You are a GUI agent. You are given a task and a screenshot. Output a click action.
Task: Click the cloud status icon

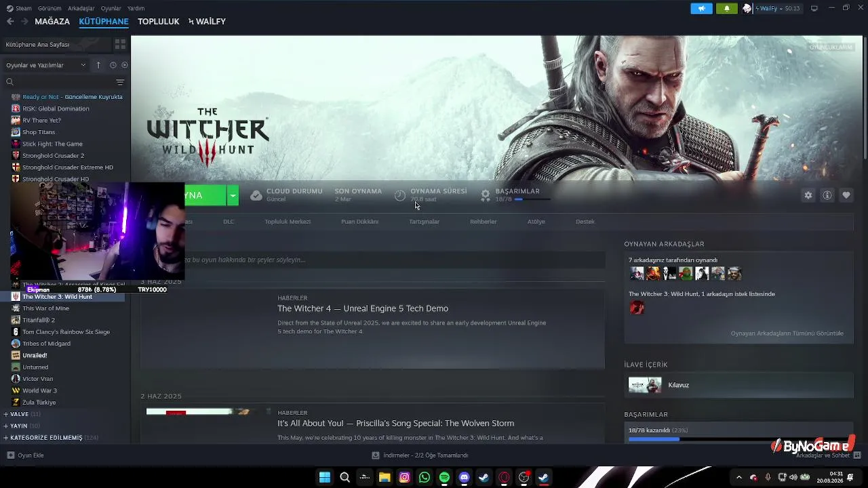click(256, 195)
